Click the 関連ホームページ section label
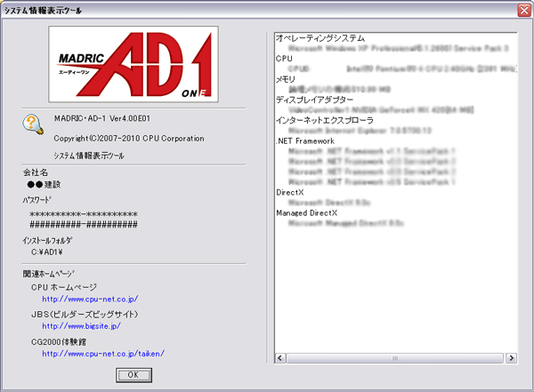The image size is (534, 392). pos(48,274)
